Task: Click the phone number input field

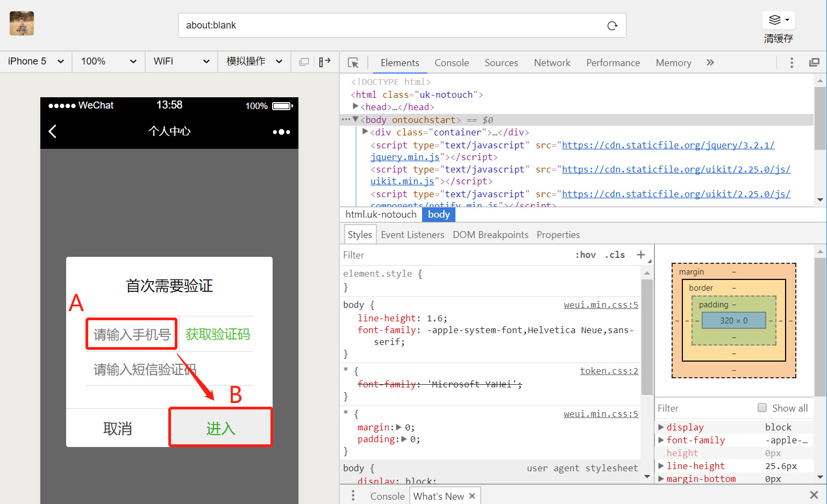Action: 132,334
